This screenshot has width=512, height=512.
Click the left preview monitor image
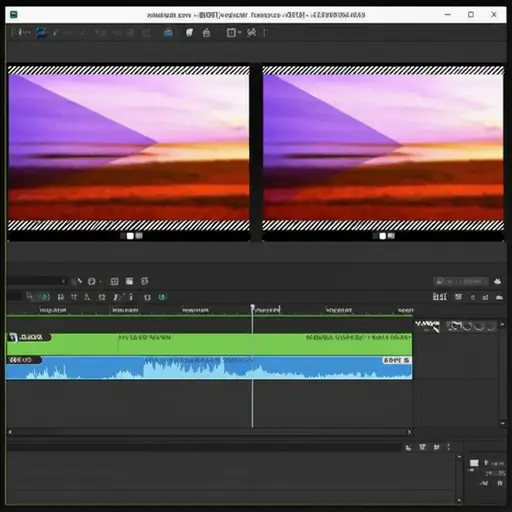point(129,147)
